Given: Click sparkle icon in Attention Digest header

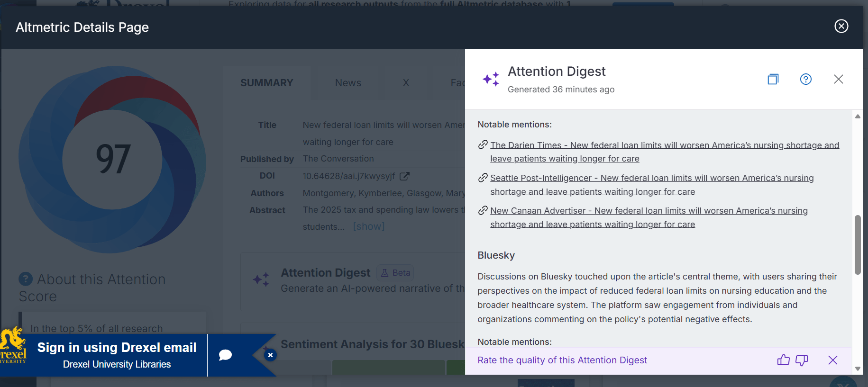Looking at the screenshot, I should [491, 79].
